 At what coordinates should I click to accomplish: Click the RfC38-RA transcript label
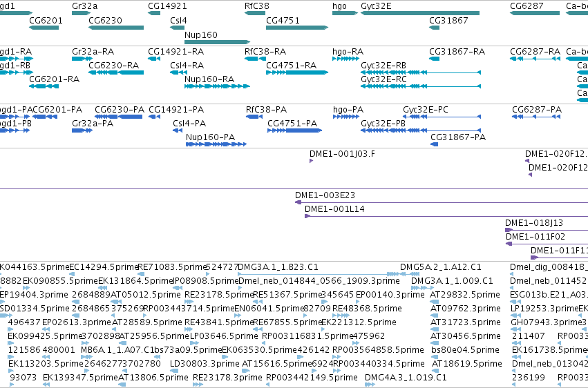tap(265, 51)
